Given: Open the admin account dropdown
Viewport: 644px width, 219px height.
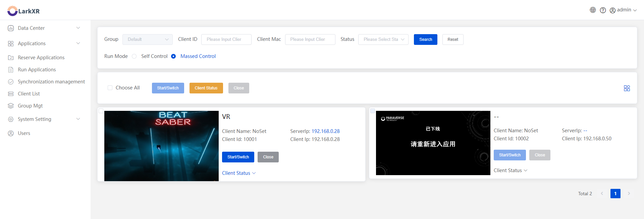Looking at the screenshot, I should pos(627,10).
